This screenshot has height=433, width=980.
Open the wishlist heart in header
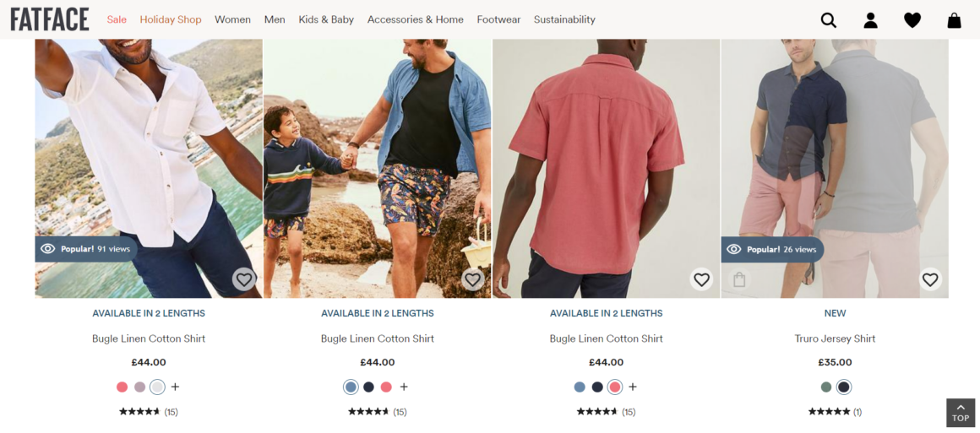point(912,19)
